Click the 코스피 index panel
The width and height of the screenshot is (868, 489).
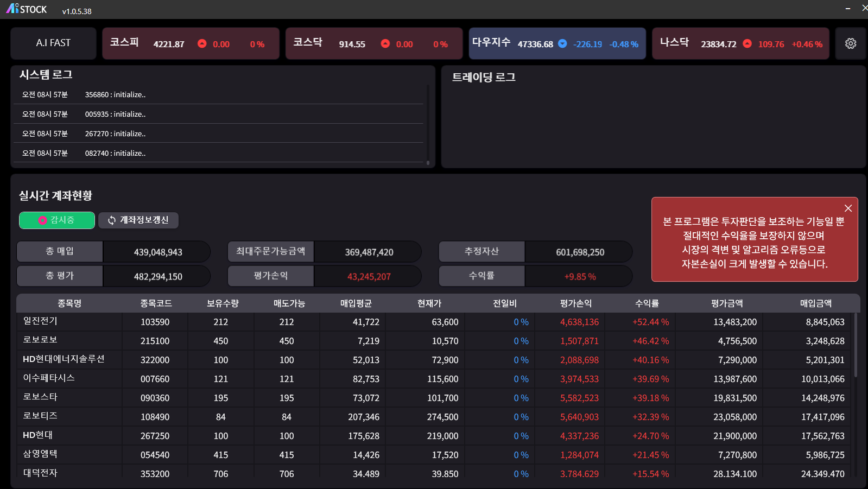(191, 43)
